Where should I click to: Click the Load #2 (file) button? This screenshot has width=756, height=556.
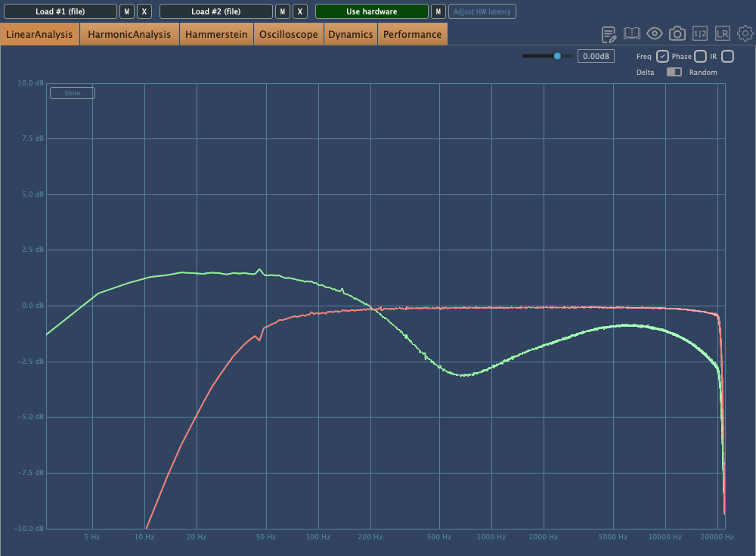tap(215, 11)
